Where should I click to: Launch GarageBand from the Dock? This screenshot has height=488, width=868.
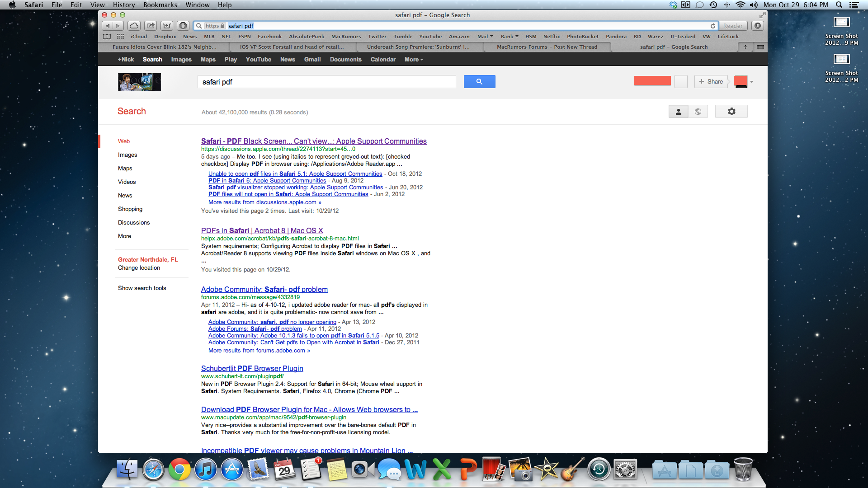pyautogui.click(x=573, y=470)
